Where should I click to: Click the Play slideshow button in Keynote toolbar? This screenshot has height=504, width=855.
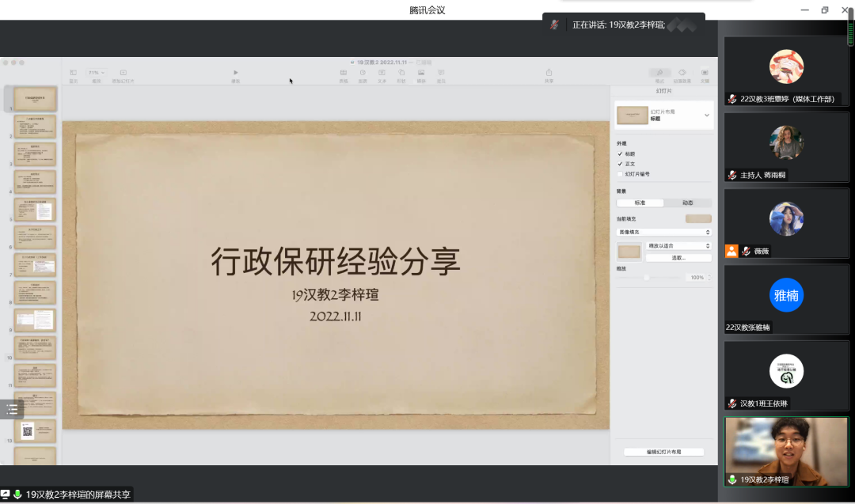(x=235, y=73)
